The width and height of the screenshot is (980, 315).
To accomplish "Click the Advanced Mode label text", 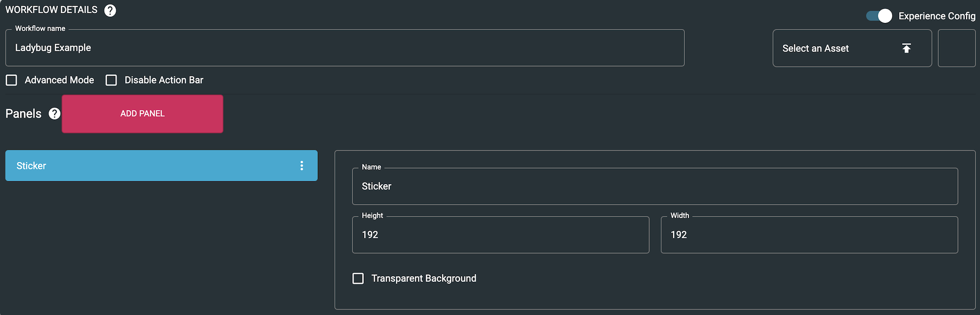I will point(60,80).
